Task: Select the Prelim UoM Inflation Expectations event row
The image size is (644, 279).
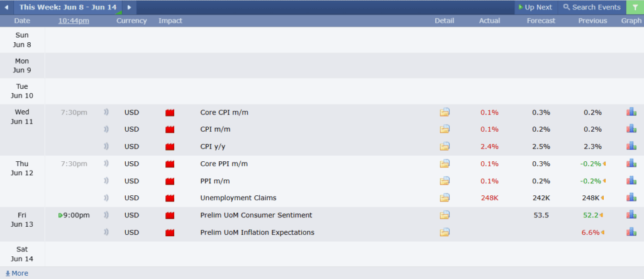Action: 257,232
